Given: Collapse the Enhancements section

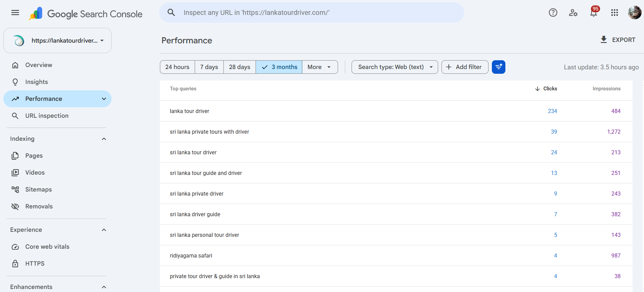Looking at the screenshot, I should (x=104, y=287).
